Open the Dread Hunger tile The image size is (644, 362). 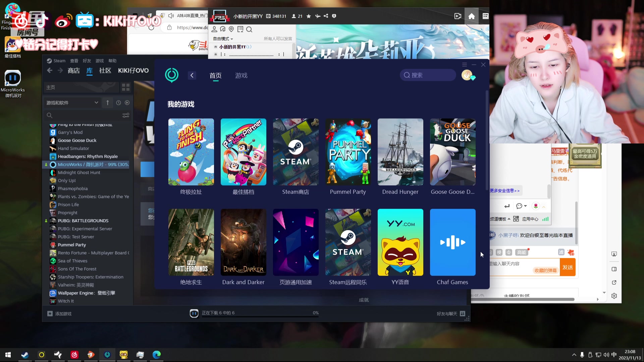coord(400,152)
